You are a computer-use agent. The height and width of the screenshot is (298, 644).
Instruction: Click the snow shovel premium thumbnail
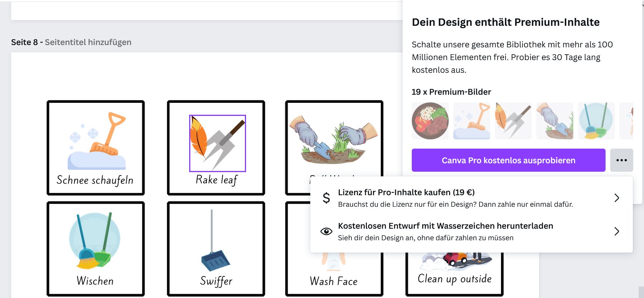(x=472, y=121)
